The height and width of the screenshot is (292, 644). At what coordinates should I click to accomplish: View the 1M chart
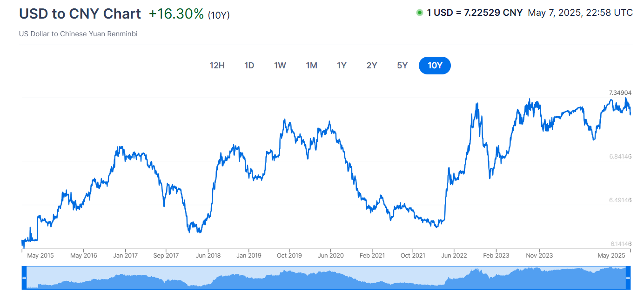click(x=312, y=66)
